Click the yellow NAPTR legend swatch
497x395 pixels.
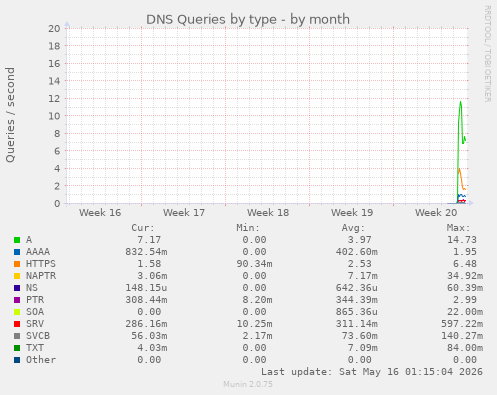coord(17,276)
